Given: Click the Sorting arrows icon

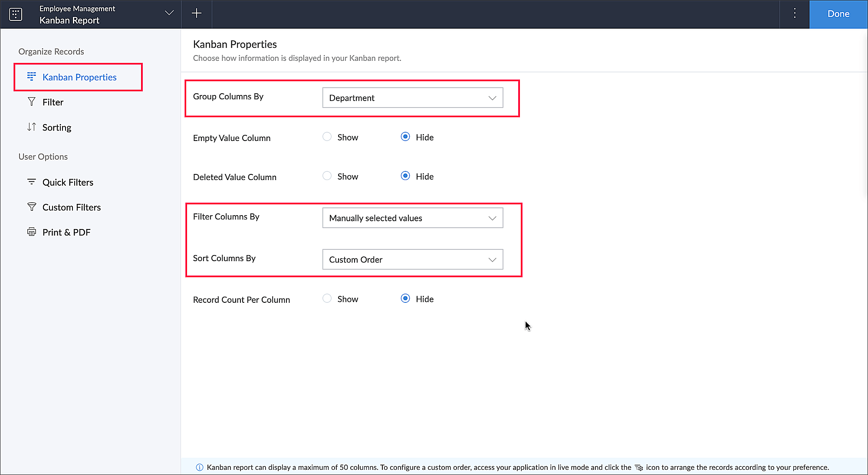Looking at the screenshot, I should tap(31, 127).
